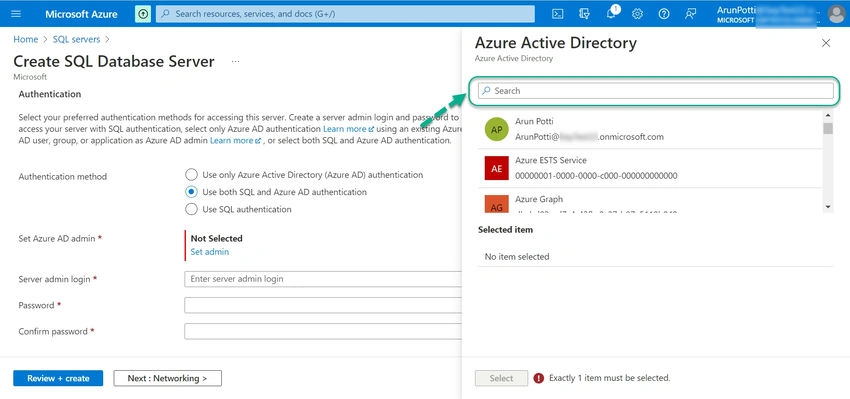850x399 pixels.
Task: Click the directory list scroll down arrow
Action: tap(828, 207)
